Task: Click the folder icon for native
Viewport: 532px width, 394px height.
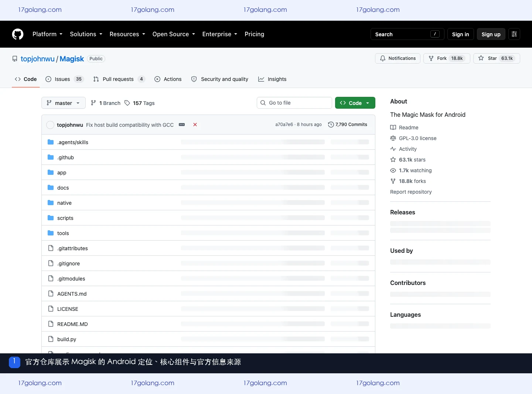Action: [x=51, y=203]
